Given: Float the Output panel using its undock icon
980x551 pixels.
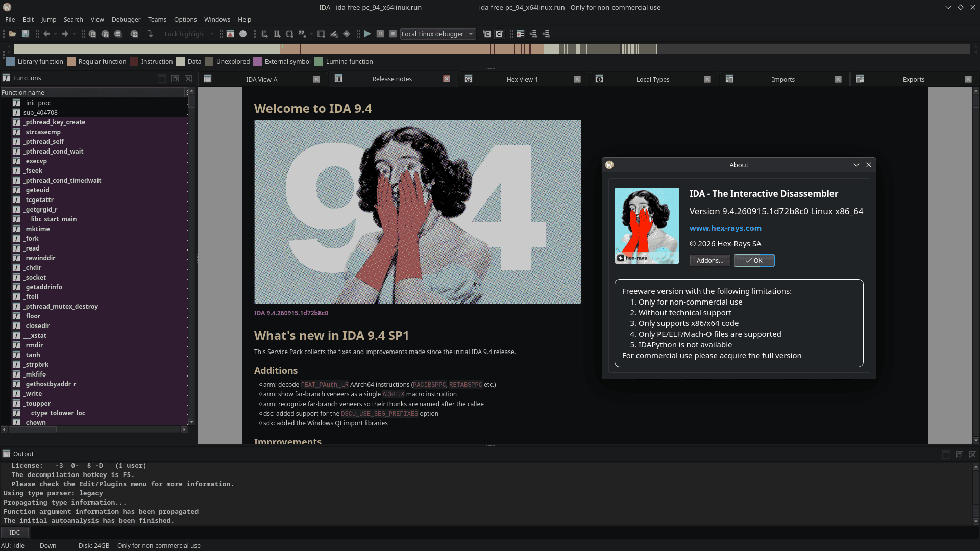Looking at the screenshot, I should [x=960, y=455].
